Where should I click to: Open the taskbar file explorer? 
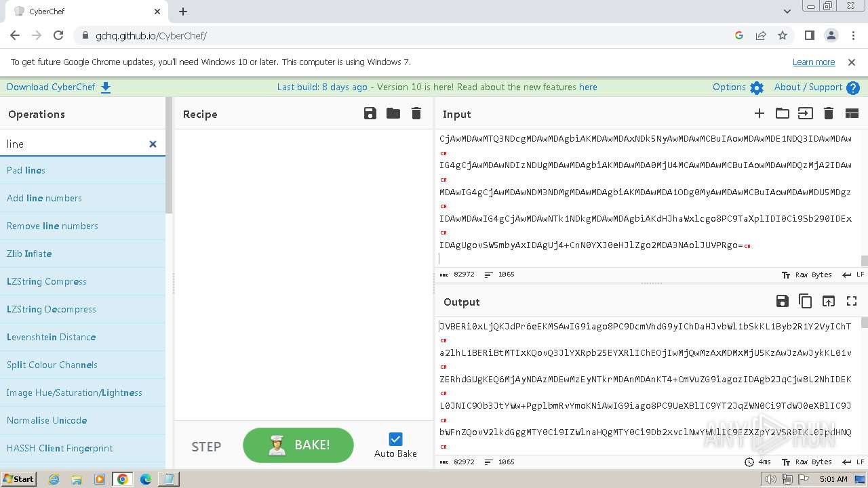coord(77,479)
